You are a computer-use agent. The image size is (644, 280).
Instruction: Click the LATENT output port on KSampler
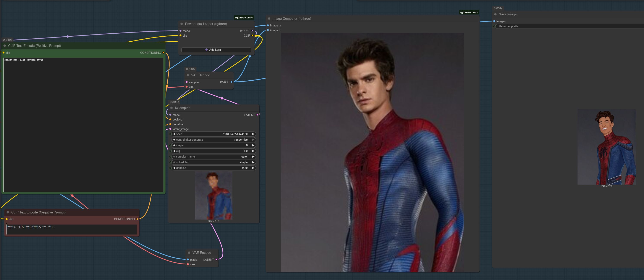[257, 115]
